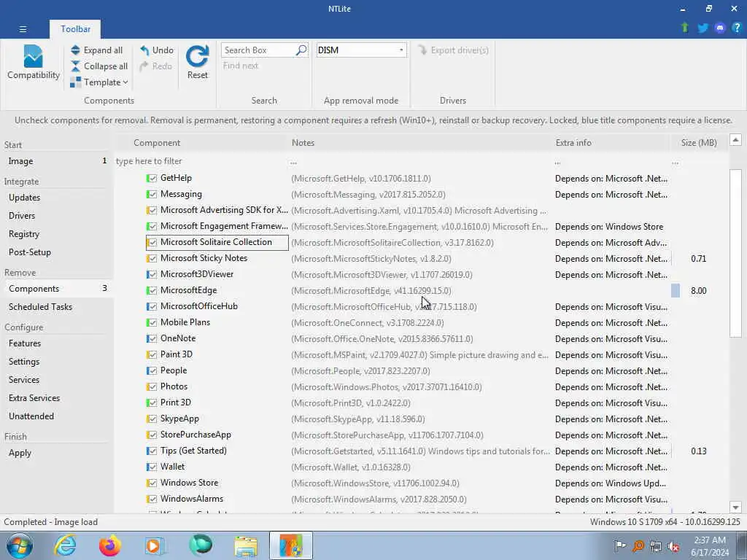Click the Export driver(s) button
The image size is (747, 560).
point(454,50)
